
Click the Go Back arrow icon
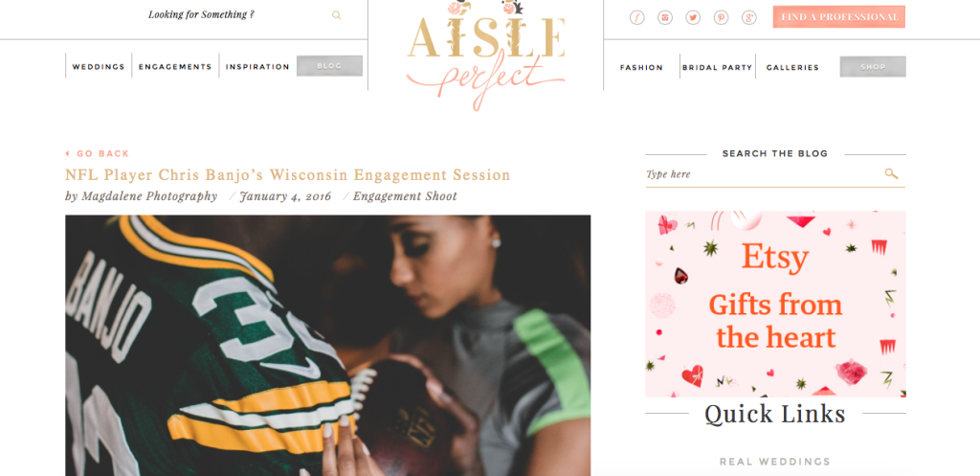[68, 153]
